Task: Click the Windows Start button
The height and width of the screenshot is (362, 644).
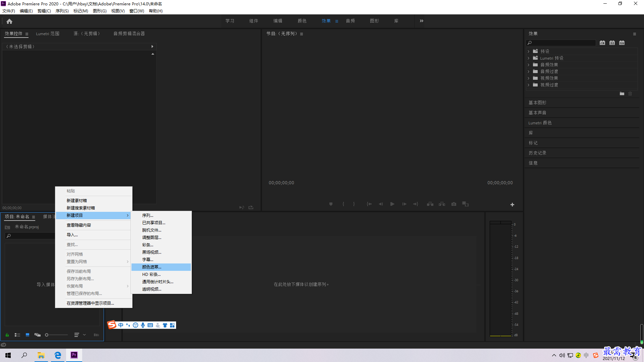Action: [x=8, y=355]
